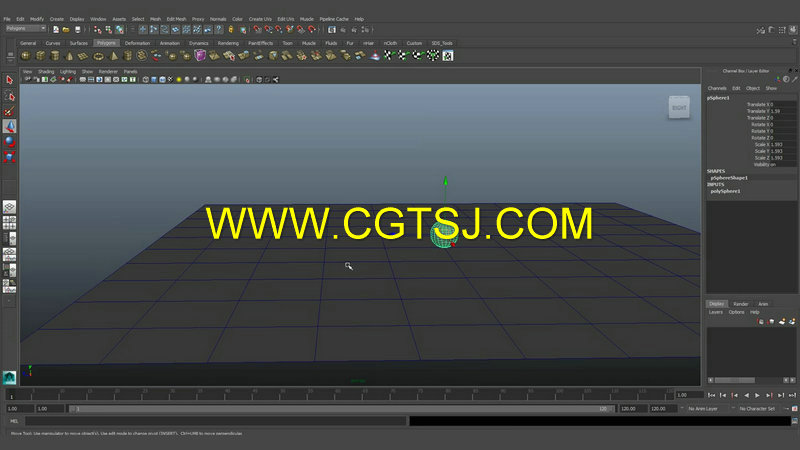Click the purple cube shelf icon
The height and width of the screenshot is (450, 800).
point(200,56)
